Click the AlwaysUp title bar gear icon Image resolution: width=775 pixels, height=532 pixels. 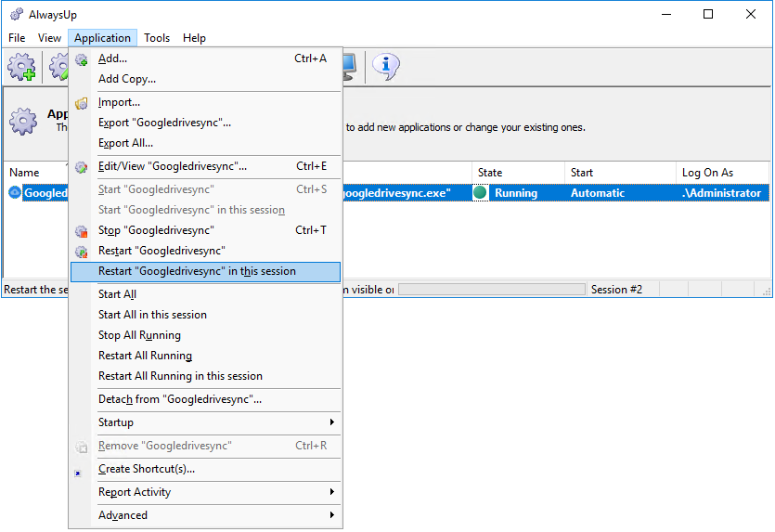(x=17, y=14)
